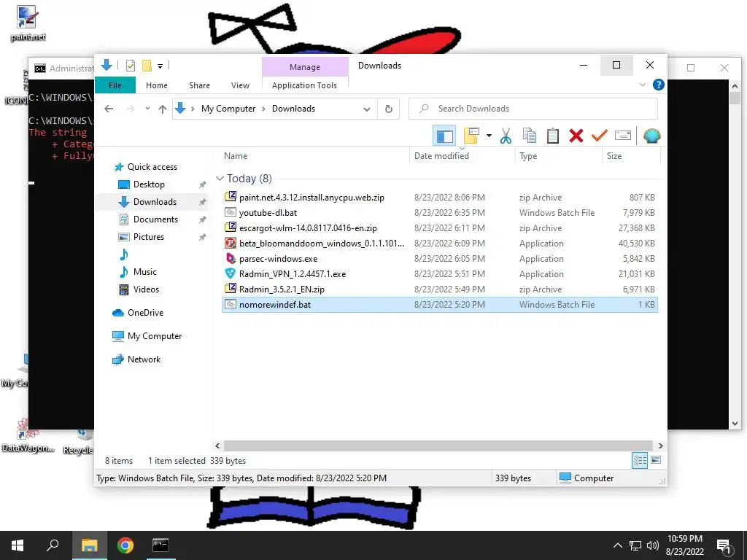Select escargot-wlm-14.0.8117.0416-en.zip file
Screen dimensions: 747x560
click(440, 228)
